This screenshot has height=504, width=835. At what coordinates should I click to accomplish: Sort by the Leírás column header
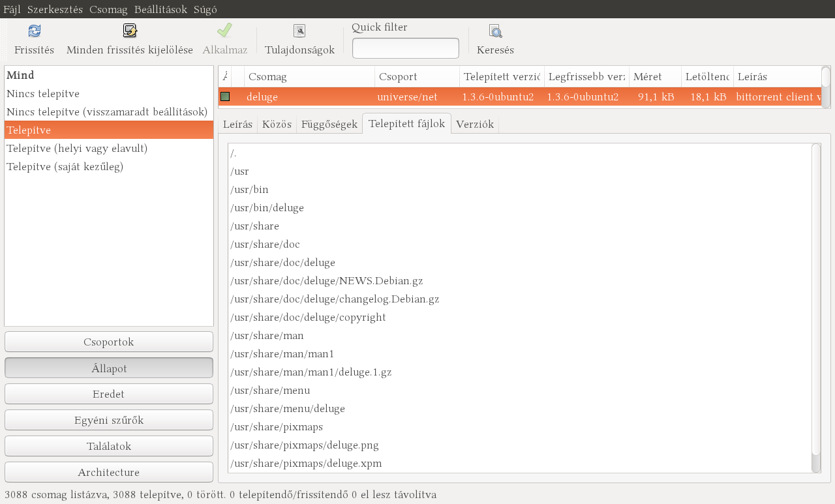click(777, 77)
